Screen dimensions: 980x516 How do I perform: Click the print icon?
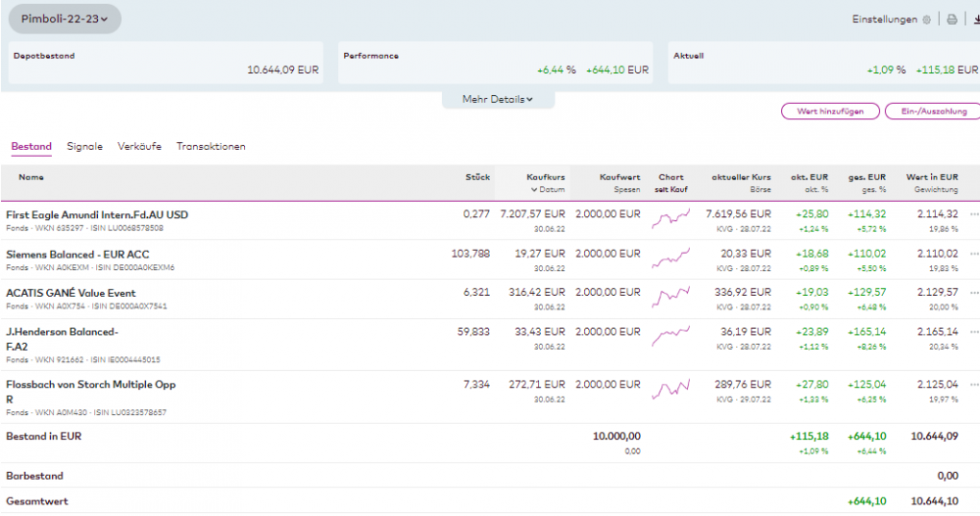(952, 20)
